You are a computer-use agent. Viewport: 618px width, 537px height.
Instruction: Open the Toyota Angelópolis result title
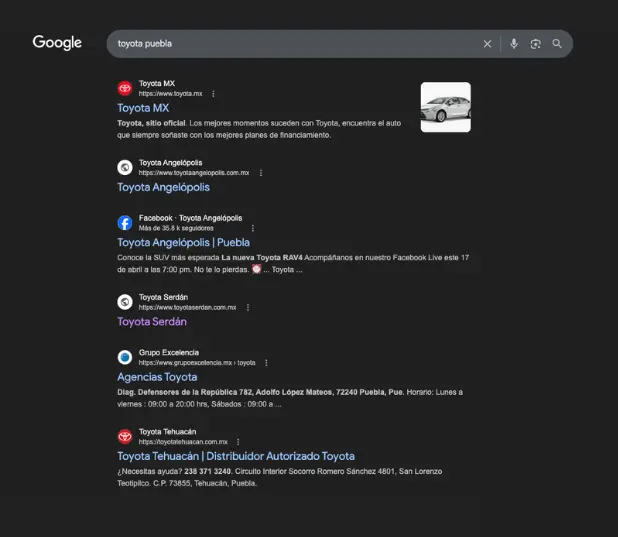[163, 187]
